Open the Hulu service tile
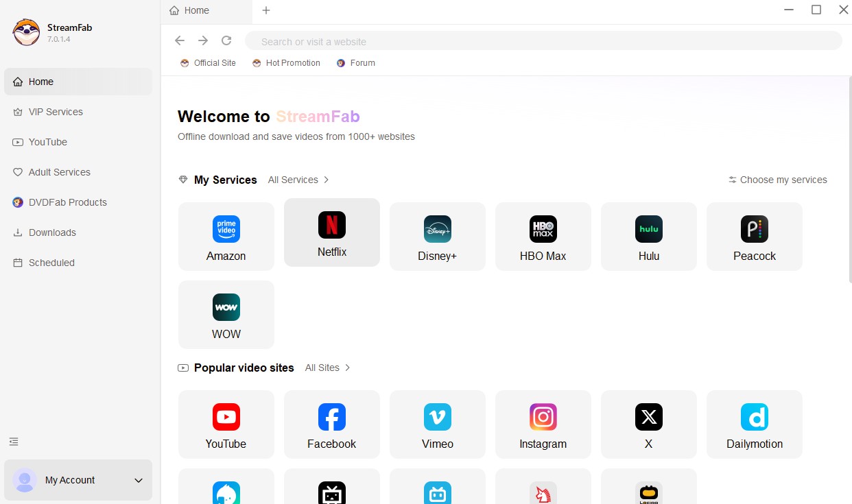Screen dimensions: 852x504 tap(649, 237)
